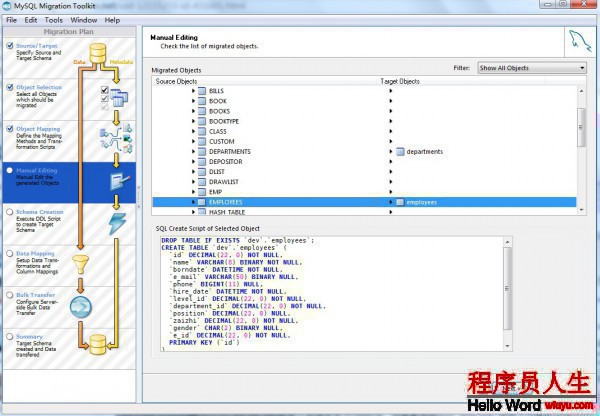Click the EMPLOYEES source table icon

click(x=202, y=202)
